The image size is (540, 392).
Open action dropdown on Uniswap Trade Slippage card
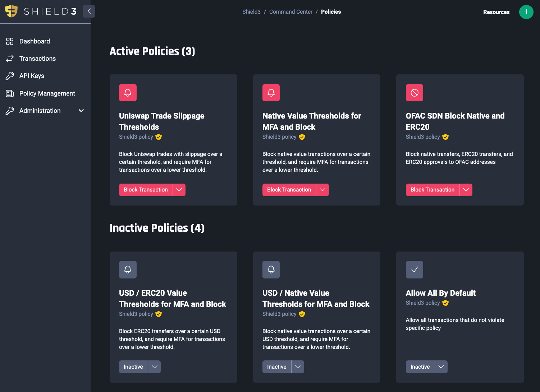pos(179,190)
